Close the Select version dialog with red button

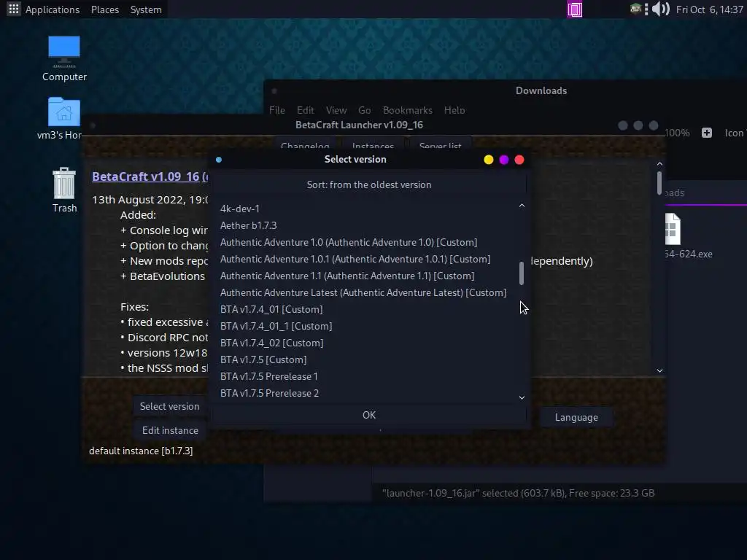coord(519,160)
